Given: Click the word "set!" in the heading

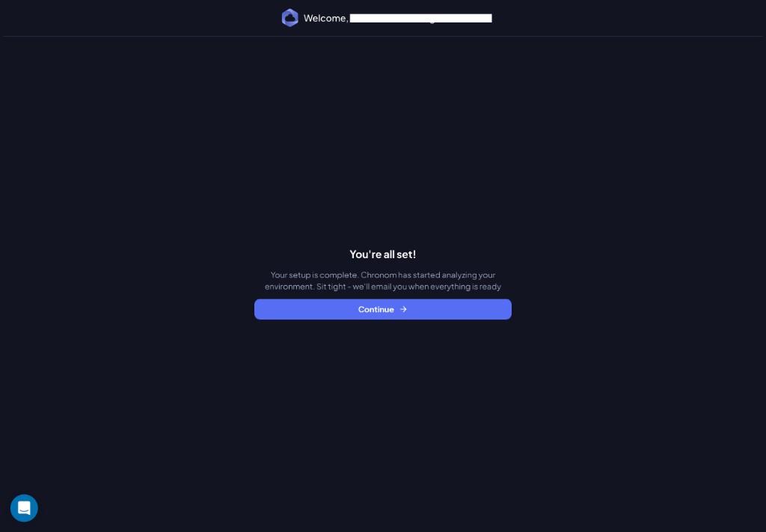Looking at the screenshot, I should pos(407,254).
